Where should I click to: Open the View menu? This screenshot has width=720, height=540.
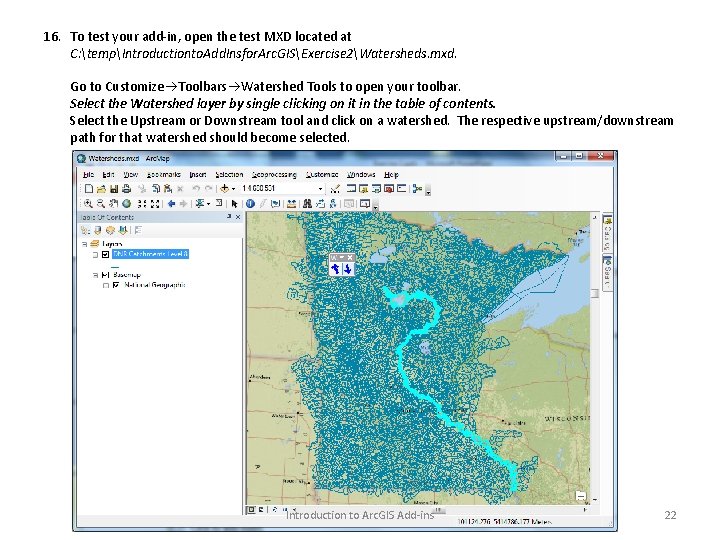click(x=130, y=174)
